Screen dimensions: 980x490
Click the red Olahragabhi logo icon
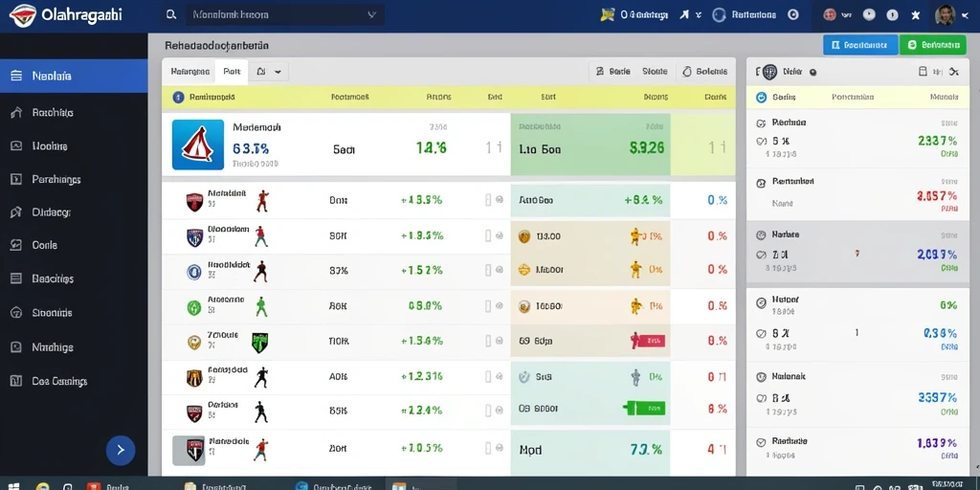(23, 14)
